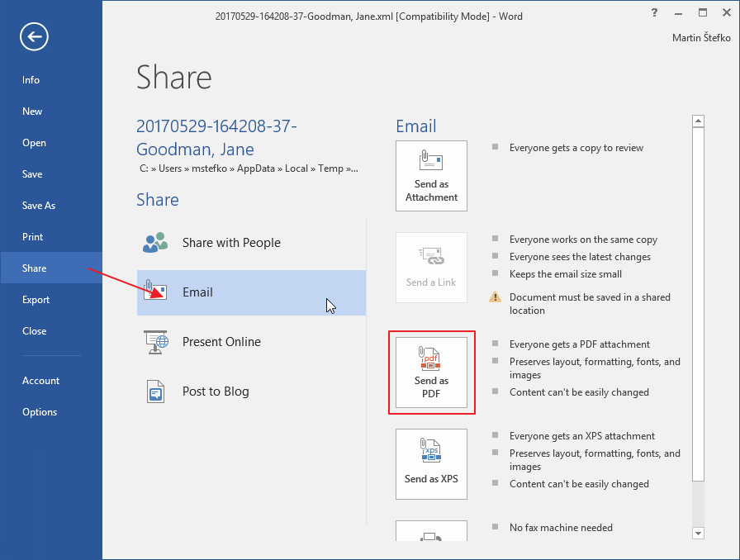Click the document file path text
The width and height of the screenshot is (740, 560).
tap(249, 168)
